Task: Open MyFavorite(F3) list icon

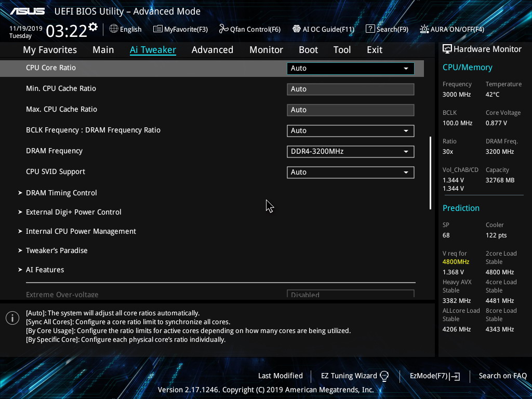Action: point(158,29)
